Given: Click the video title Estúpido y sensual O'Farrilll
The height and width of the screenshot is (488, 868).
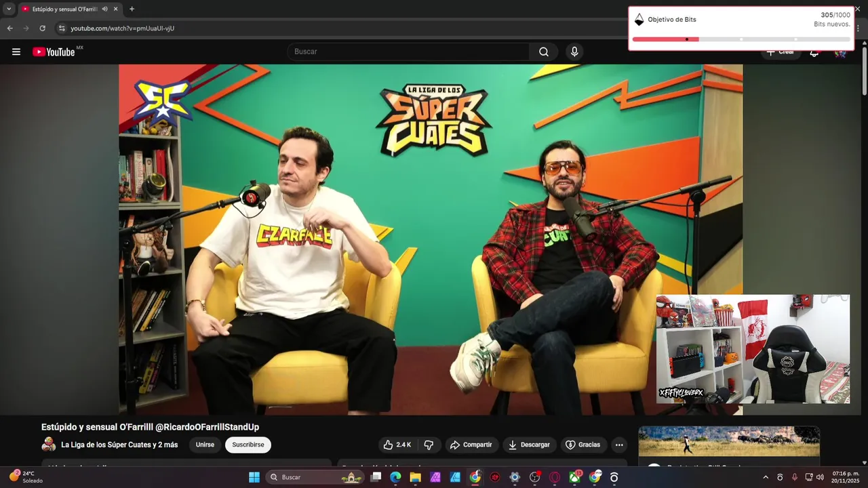Looking at the screenshot, I should (150, 427).
